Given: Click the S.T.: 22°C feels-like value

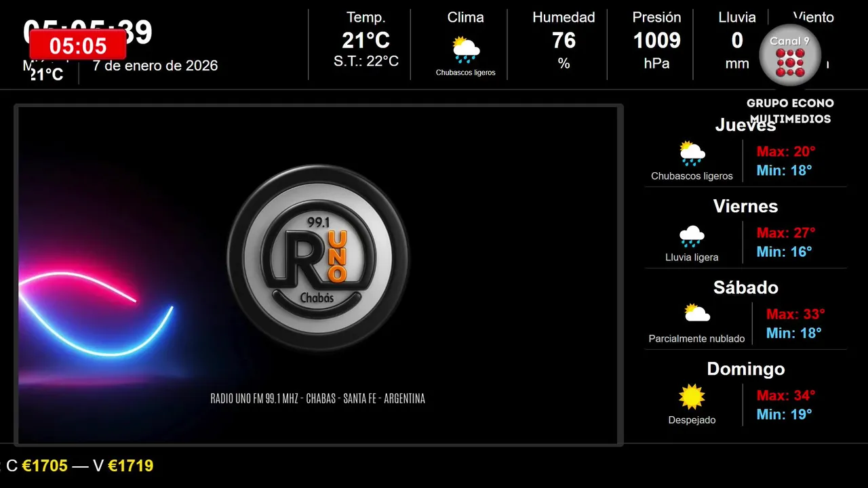Looking at the screenshot, I should tap(366, 62).
